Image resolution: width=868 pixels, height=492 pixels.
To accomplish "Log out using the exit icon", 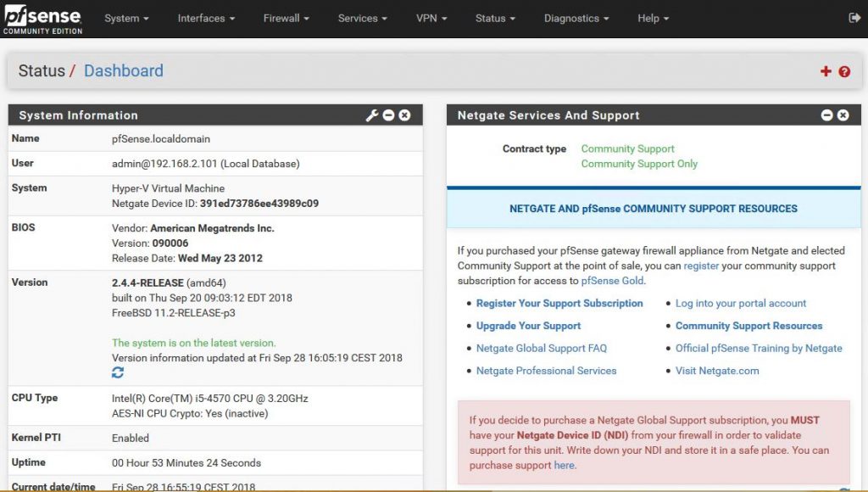I will 856,17.
